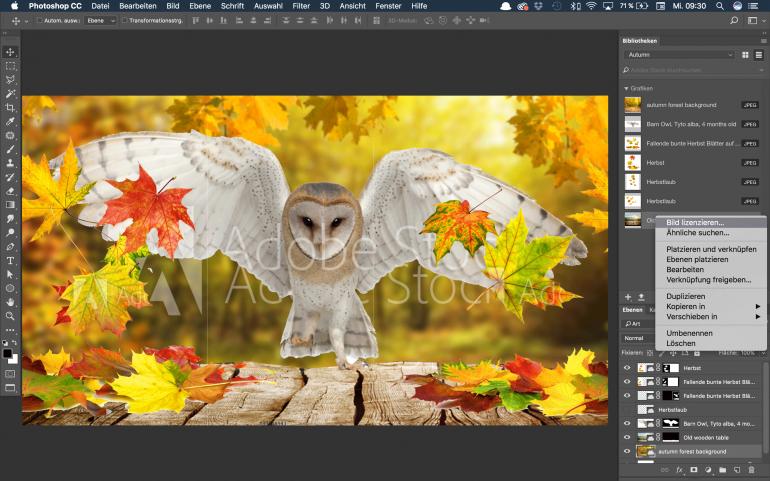Create a new layer
Image resolution: width=770 pixels, height=481 pixels.
coord(737,470)
